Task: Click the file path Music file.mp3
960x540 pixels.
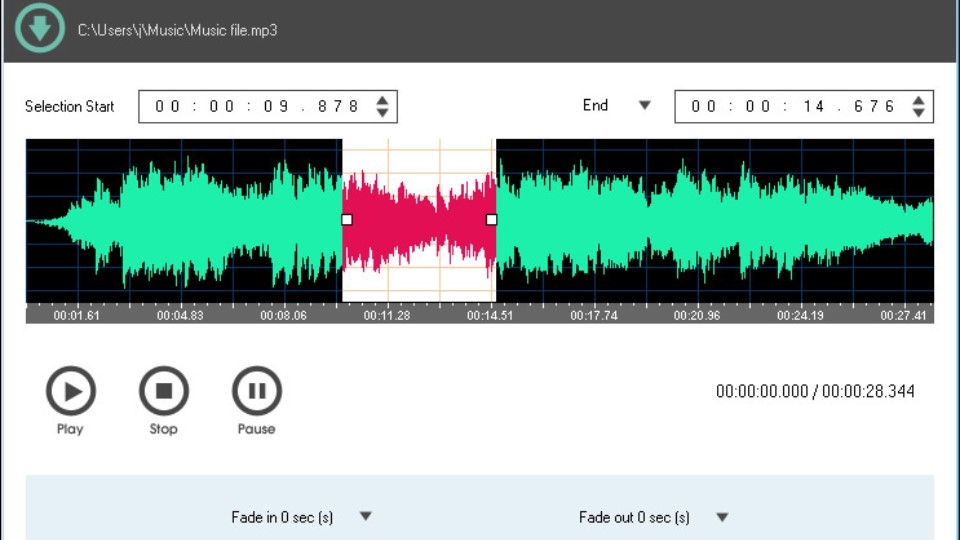Action: tap(178, 30)
